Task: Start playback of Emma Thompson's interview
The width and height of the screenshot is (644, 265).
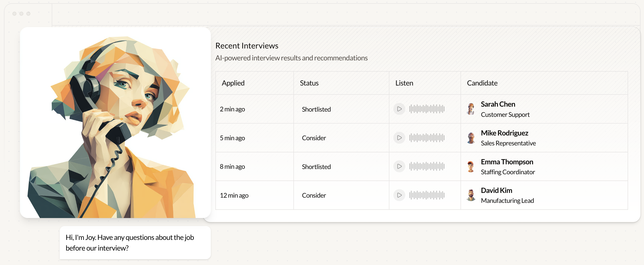Action: pyautogui.click(x=399, y=167)
